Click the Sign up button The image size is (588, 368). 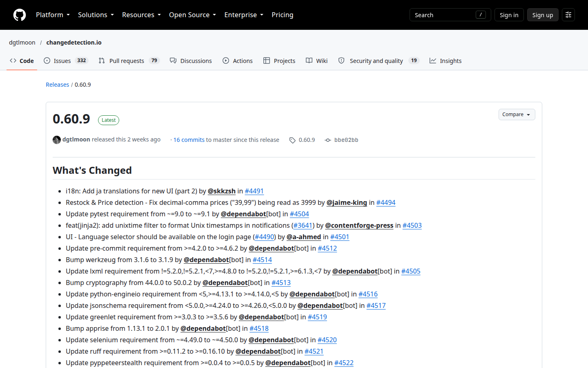click(x=543, y=15)
